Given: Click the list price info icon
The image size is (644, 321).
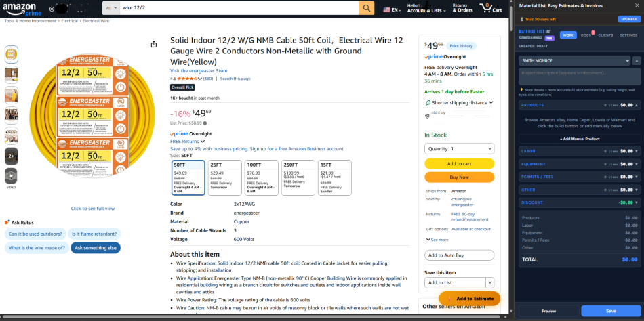Looking at the screenshot, I should (x=205, y=123).
